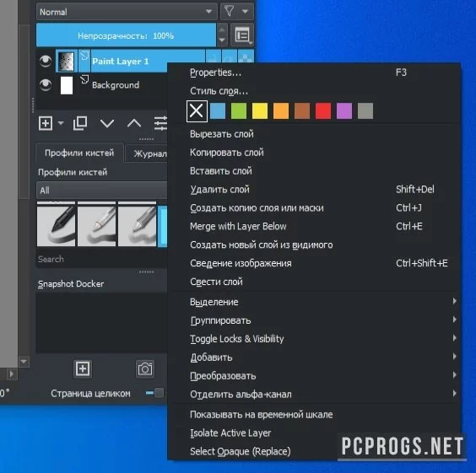Image resolution: width=476 pixels, height=473 pixels.
Task: Click the camera icon in Snapshot Docker
Action: tap(145, 369)
